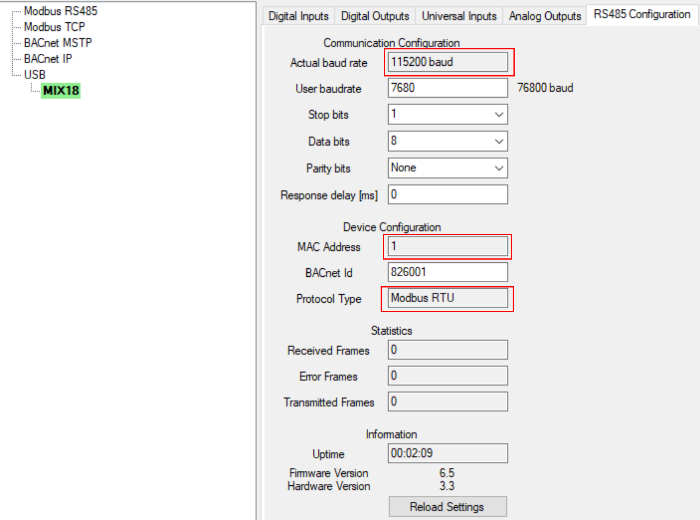Image resolution: width=700 pixels, height=520 pixels.
Task: Switch to the Digital Inputs tab
Action: pos(297,16)
